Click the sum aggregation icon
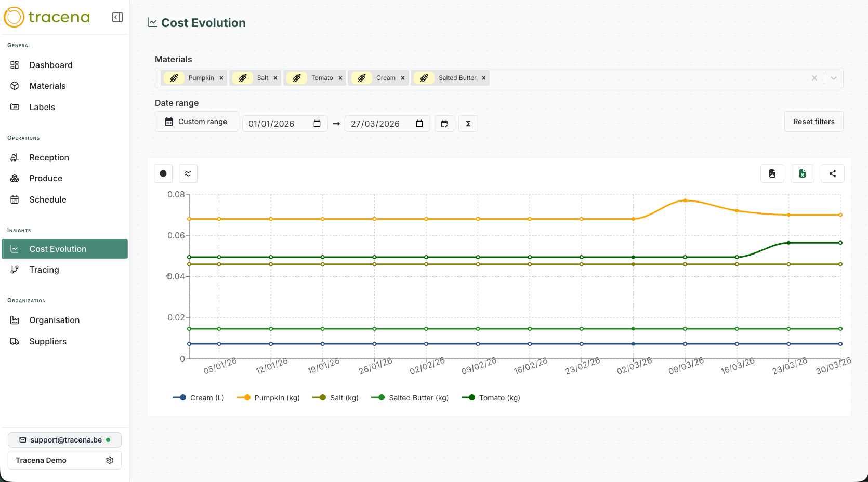 coord(468,124)
